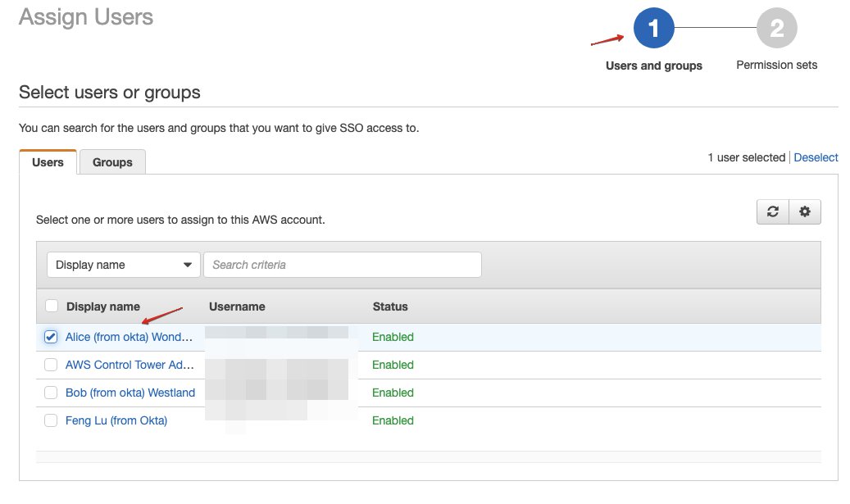Click step 1 Users and groups circle

tap(654, 28)
